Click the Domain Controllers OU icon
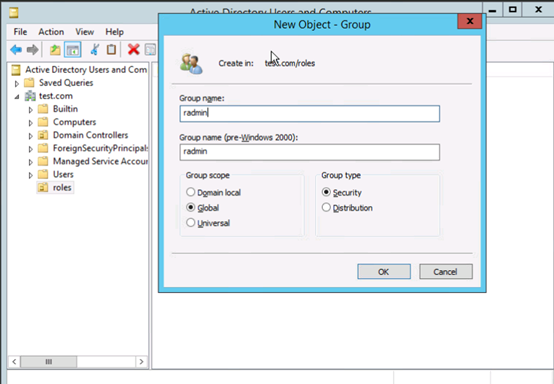 (x=43, y=135)
